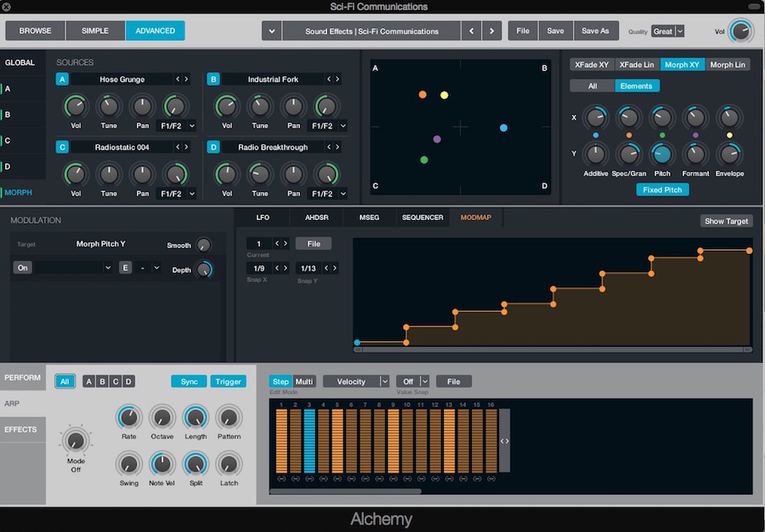Select arpeggiator source A button

pyautogui.click(x=88, y=382)
